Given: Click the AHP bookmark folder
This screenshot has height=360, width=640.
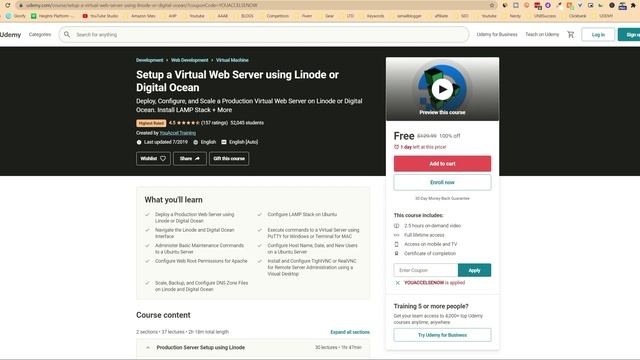Looking at the screenshot, I should pos(169,16).
